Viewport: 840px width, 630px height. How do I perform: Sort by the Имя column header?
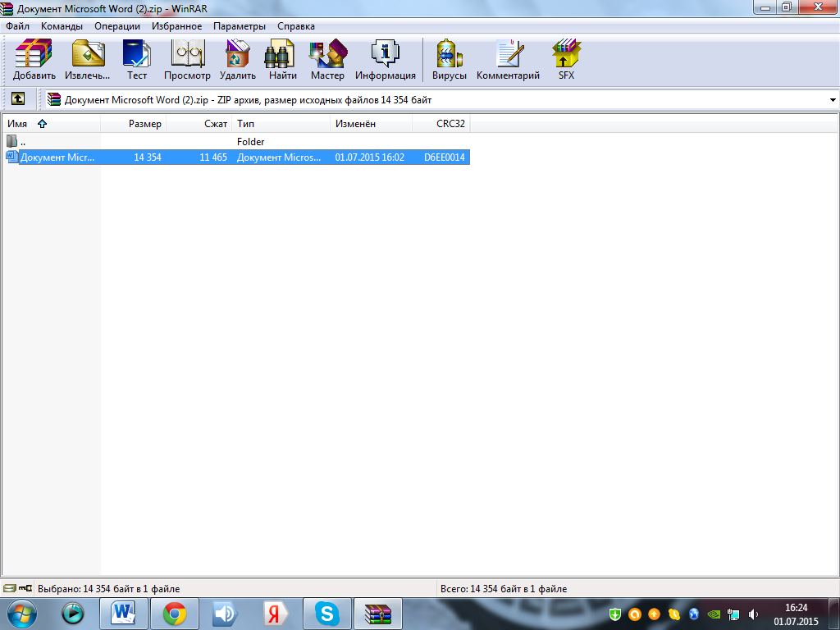pyautogui.click(x=51, y=124)
